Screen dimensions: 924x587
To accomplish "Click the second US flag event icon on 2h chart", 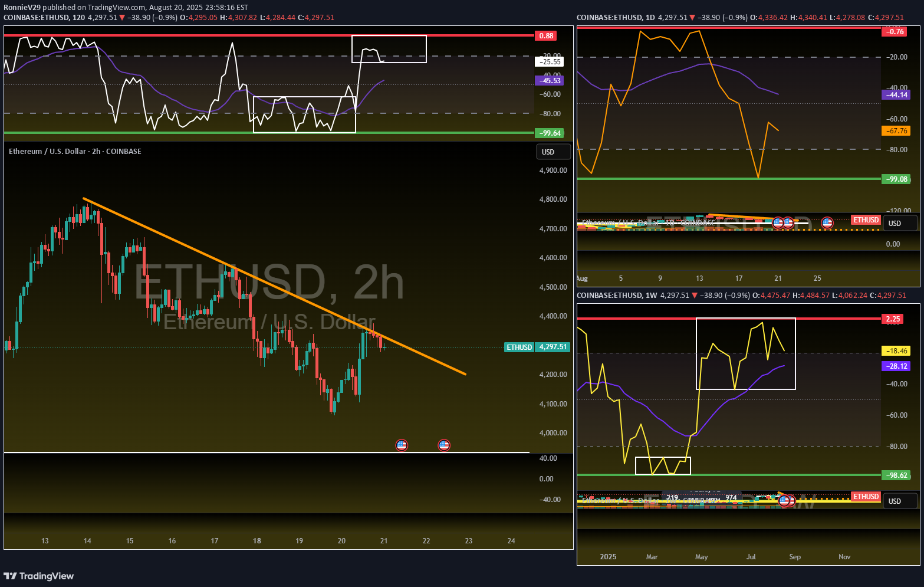I will click(x=444, y=445).
